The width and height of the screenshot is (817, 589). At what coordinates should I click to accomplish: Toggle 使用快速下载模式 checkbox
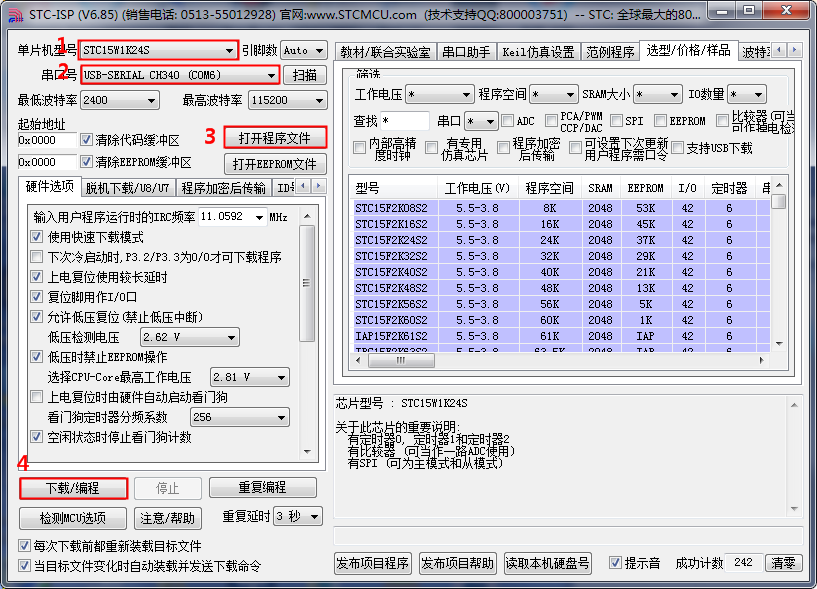(x=37, y=237)
